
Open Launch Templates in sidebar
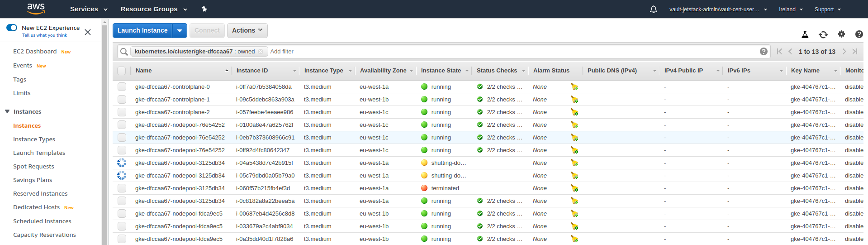pyautogui.click(x=39, y=153)
